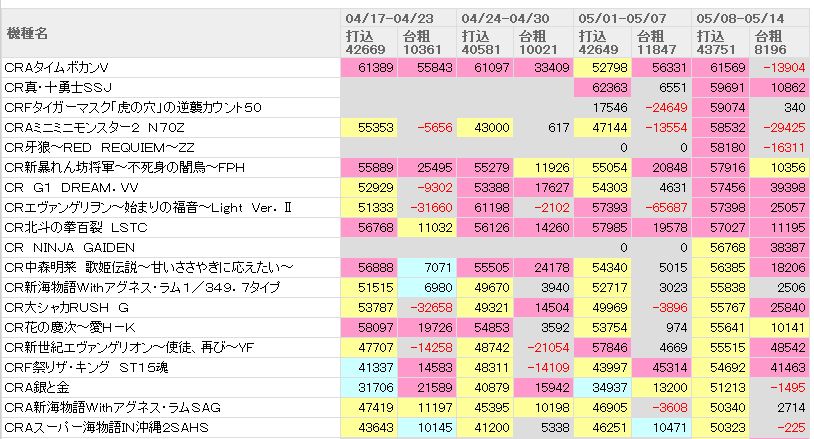Select the CRエヴァンゲリヲン~始まりの福音 name
This screenshot has height=439, width=814.
point(148,208)
